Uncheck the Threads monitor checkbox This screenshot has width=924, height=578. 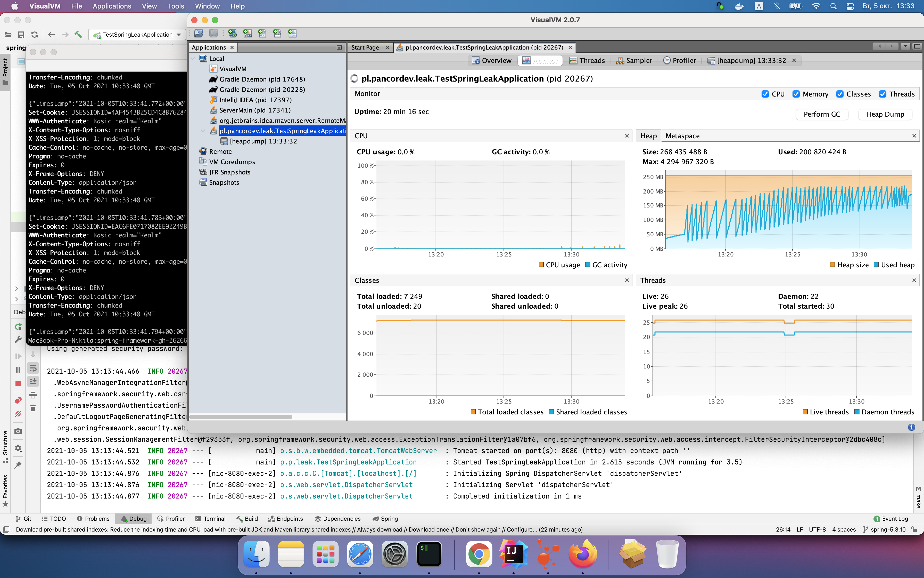coord(883,94)
